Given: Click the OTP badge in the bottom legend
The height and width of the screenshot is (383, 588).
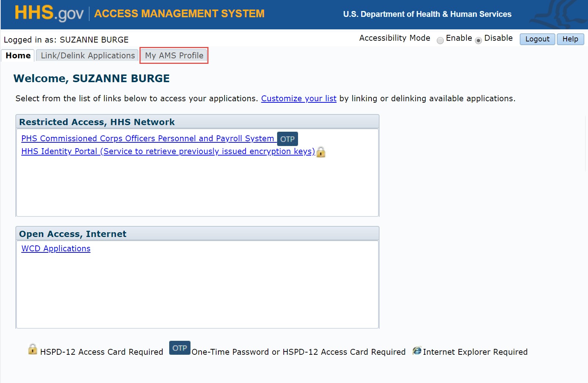Looking at the screenshot, I should click(179, 348).
